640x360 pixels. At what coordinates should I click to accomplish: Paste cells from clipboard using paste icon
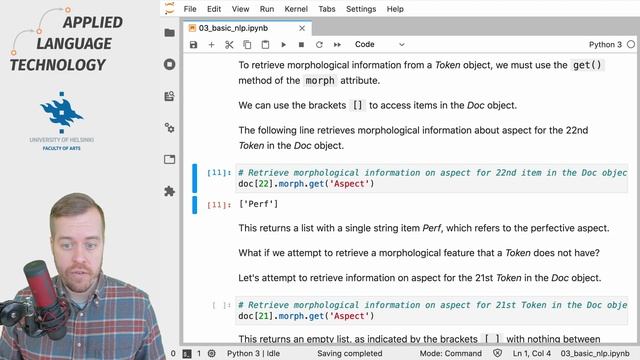tap(265, 44)
